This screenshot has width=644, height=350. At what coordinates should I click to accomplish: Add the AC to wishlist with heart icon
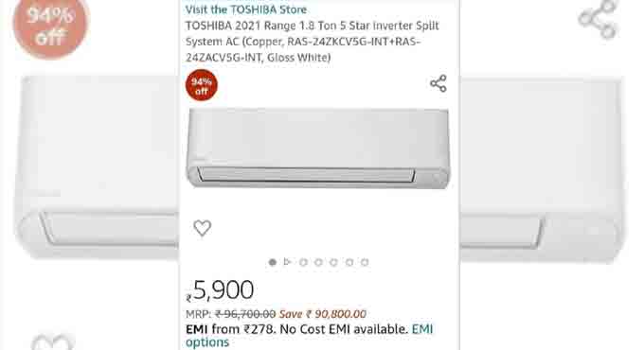tap(202, 228)
